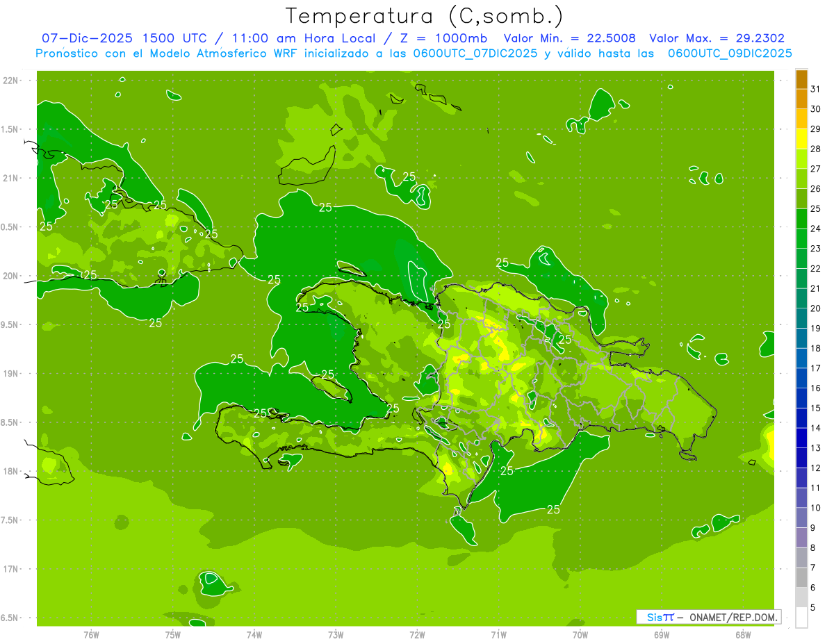The image size is (834, 644).
Task: Click the colorbar label '31'
Action: pos(816,89)
